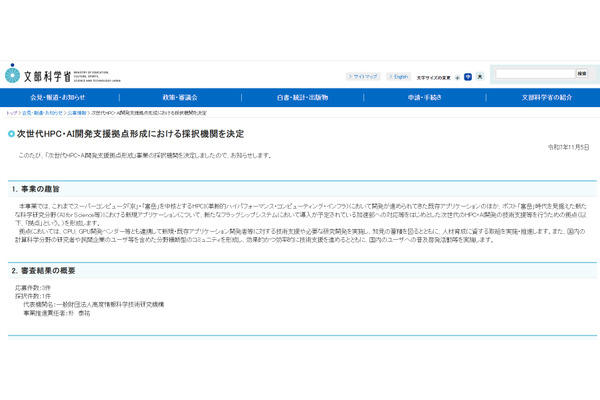Select the heading 2. 審査結果の概要

(43, 271)
